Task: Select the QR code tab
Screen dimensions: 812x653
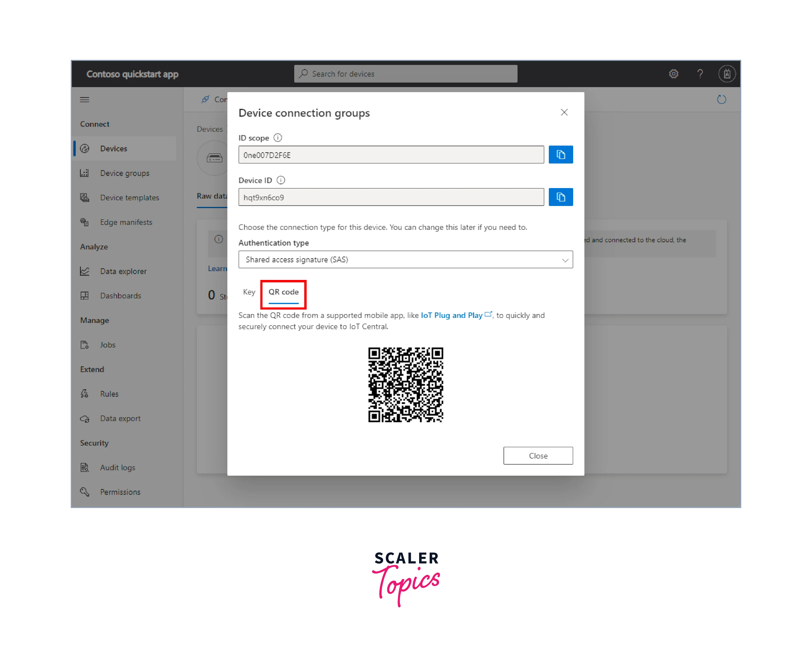Action: [x=283, y=292]
